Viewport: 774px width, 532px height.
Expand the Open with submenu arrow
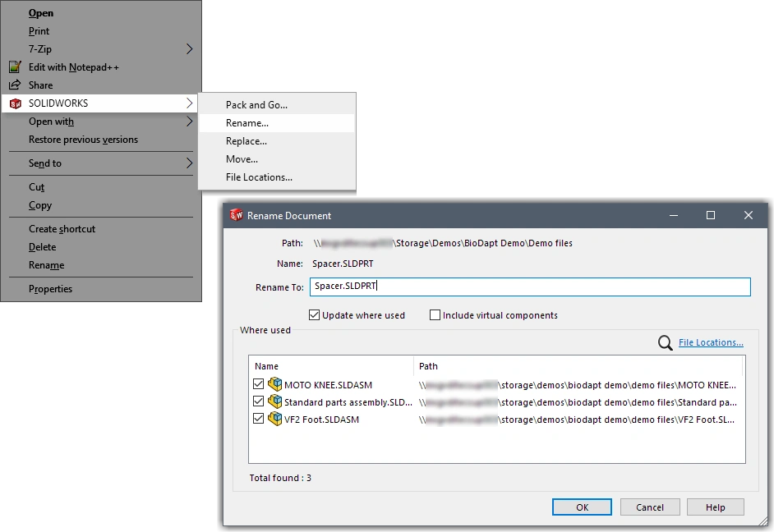(x=189, y=122)
